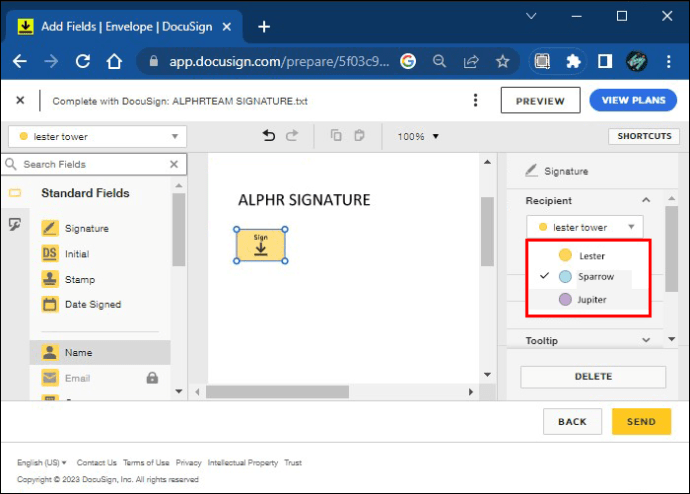Open a new browser tab
Viewport: 690px width, 494px height.
pyautogui.click(x=264, y=27)
